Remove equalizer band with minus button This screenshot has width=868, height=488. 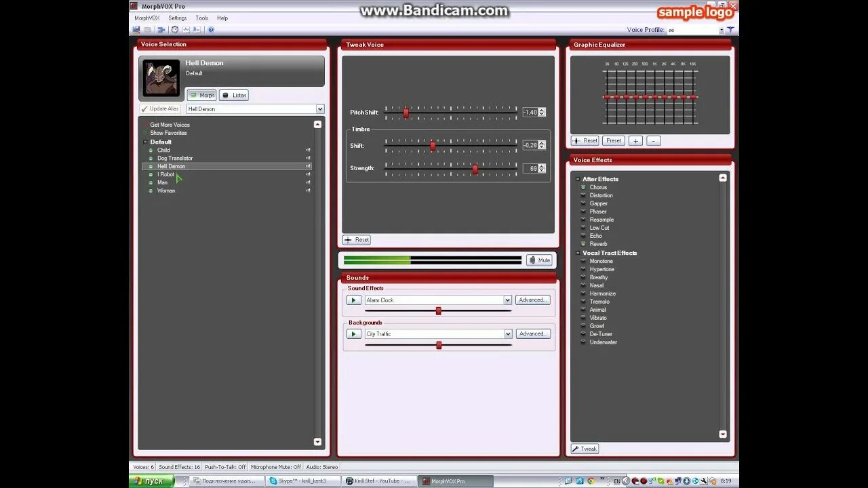654,141
